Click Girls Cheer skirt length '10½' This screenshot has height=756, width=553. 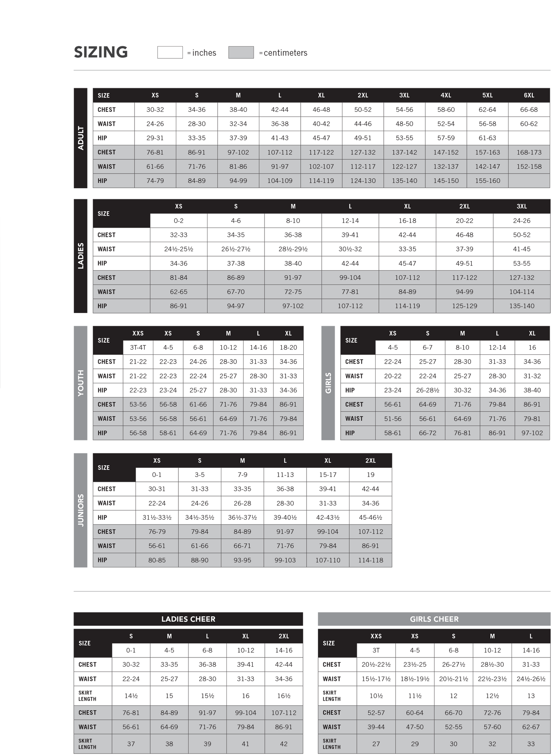click(376, 696)
